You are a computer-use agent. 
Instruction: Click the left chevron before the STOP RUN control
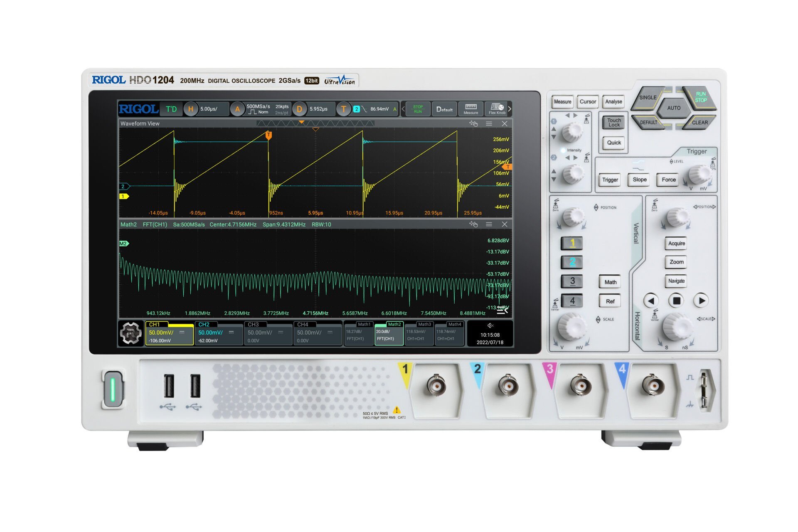(403, 109)
